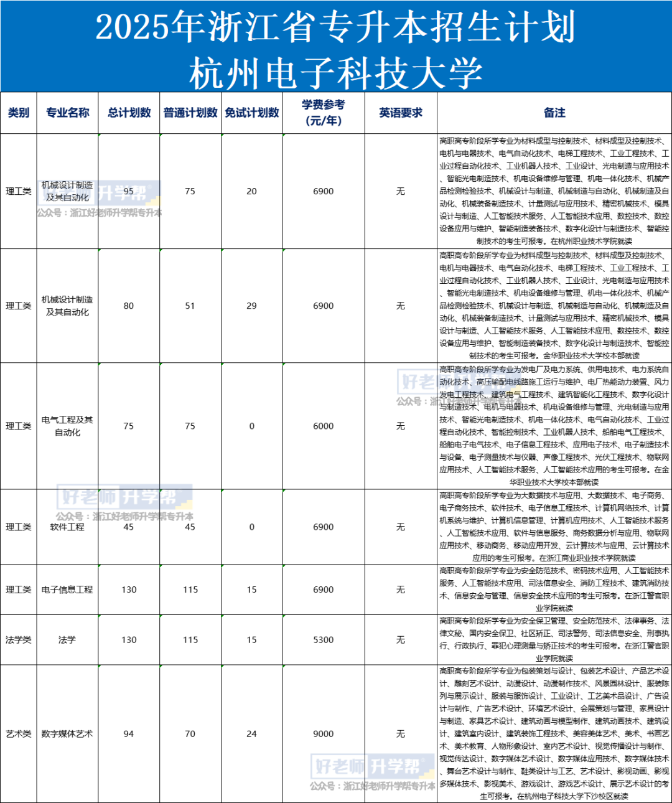
Task: Click 电气工程 row's 总计划数 value 75
Action: [129, 426]
